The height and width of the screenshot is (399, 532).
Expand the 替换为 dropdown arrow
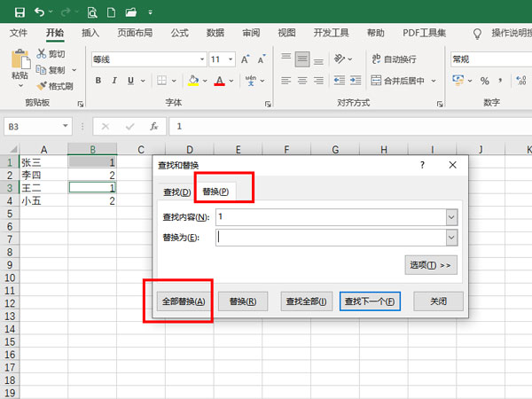[451, 238]
